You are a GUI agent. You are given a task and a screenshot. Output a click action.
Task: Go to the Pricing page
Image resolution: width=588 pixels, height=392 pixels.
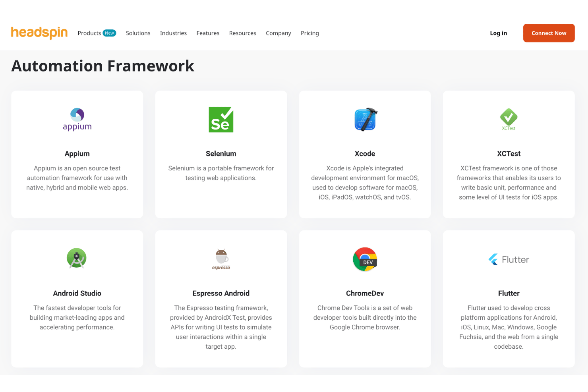pos(310,33)
